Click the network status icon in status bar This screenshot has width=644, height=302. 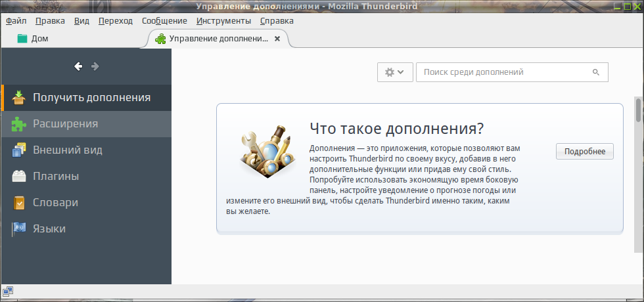pyautogui.click(x=8, y=291)
